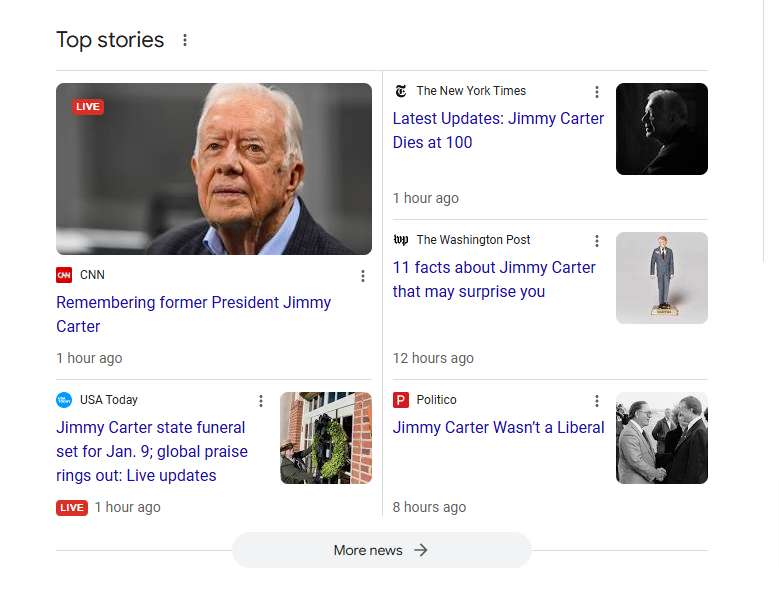
Task: Click the More news button
Action: [381, 550]
